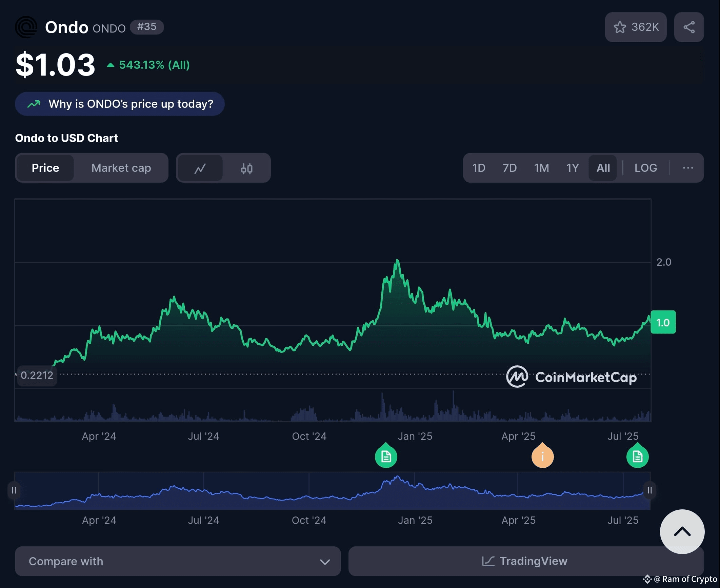Click the 0.2212 starting price label
The image size is (720, 588).
[37, 375]
